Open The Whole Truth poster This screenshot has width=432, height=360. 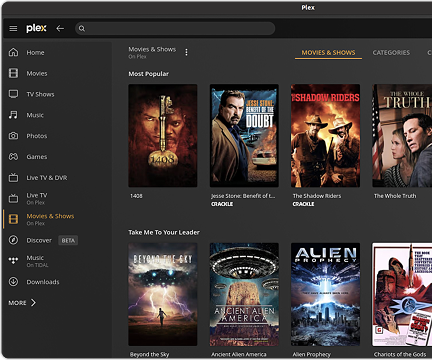point(402,136)
